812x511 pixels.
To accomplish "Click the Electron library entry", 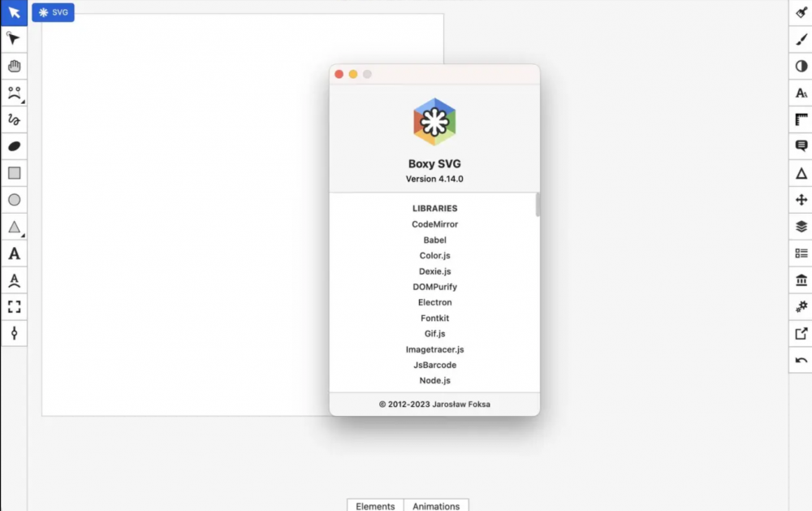I will (434, 302).
